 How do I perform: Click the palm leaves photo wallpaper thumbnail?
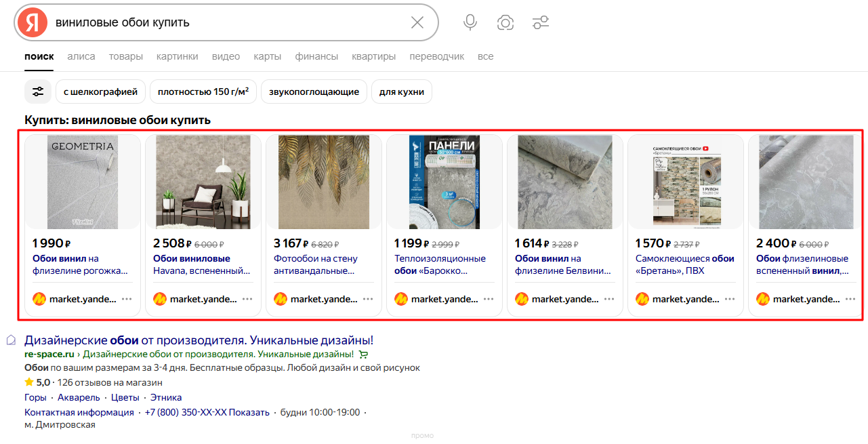(324, 182)
